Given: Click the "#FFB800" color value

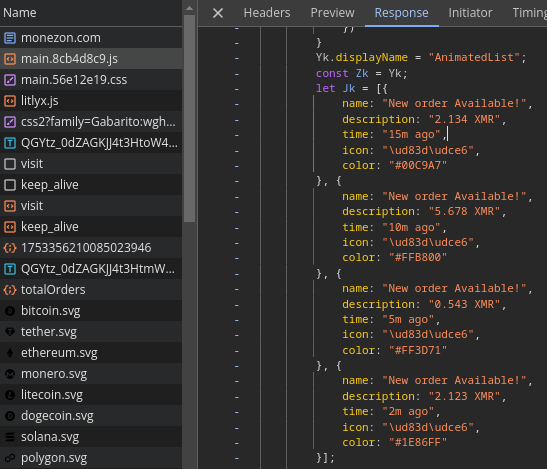Looking at the screenshot, I should 418,258.
